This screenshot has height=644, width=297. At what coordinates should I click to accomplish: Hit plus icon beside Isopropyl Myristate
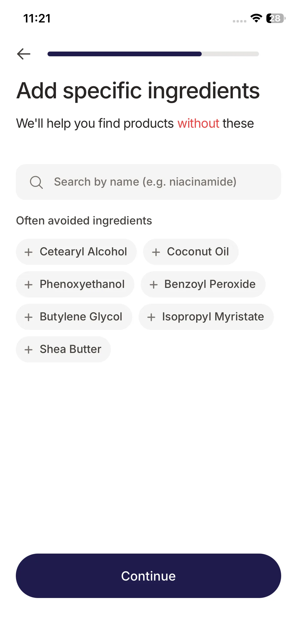(x=151, y=317)
